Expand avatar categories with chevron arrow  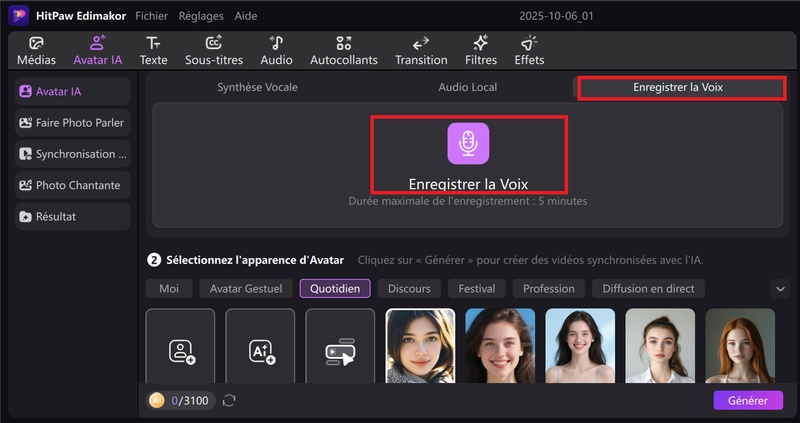click(781, 288)
